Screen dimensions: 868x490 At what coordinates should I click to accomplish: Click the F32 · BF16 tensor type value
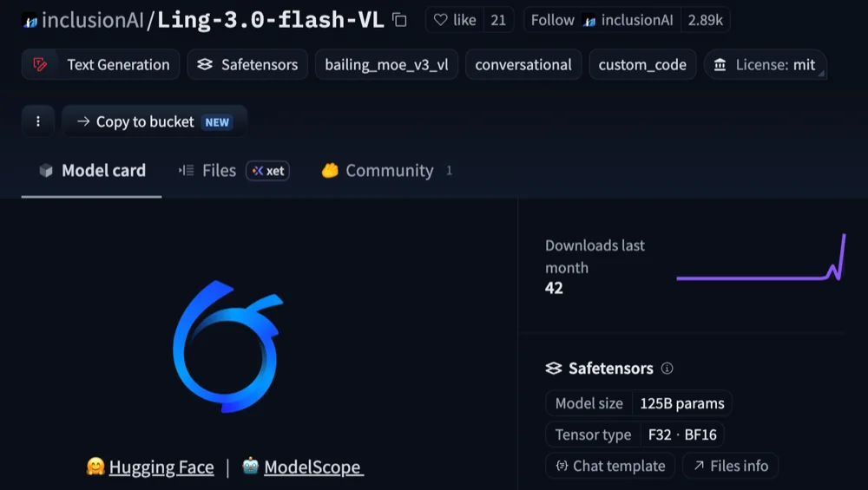[682, 434]
